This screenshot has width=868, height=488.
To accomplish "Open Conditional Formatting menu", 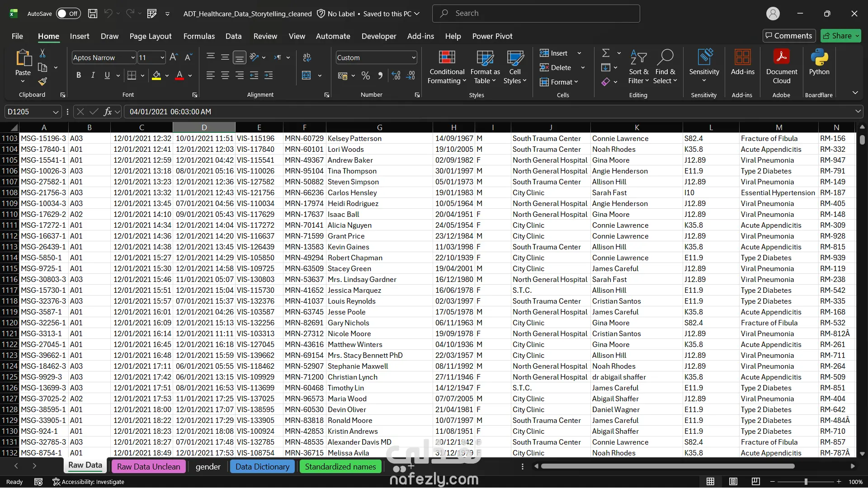I will tap(447, 67).
